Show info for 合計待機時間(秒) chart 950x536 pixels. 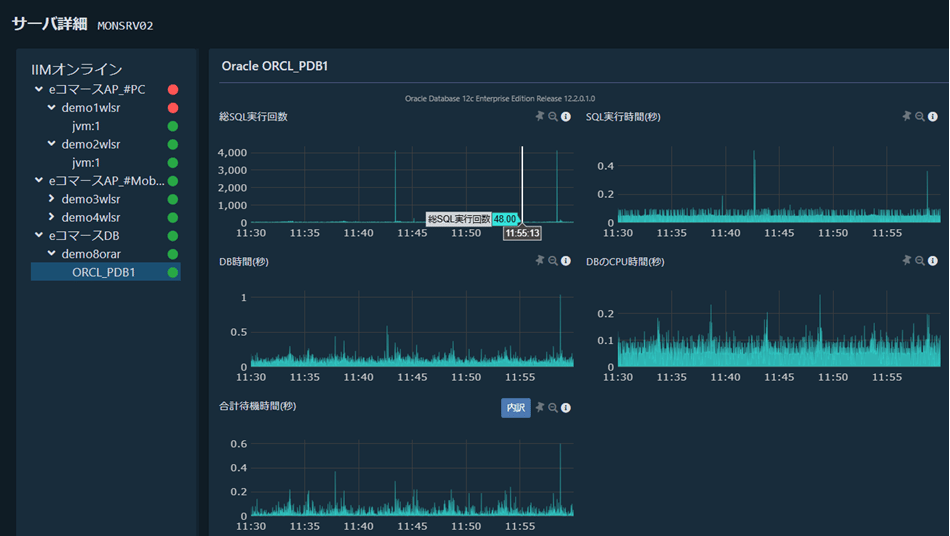click(566, 408)
